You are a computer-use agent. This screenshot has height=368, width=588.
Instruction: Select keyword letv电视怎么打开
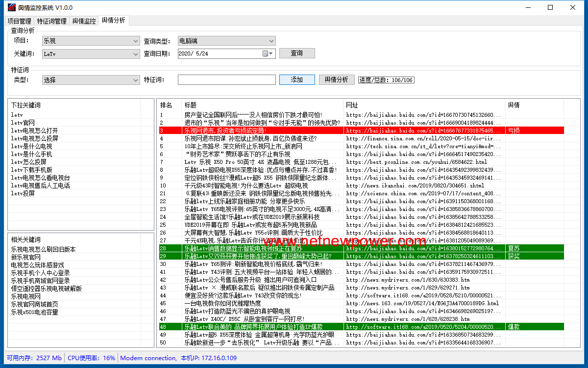pos(34,131)
